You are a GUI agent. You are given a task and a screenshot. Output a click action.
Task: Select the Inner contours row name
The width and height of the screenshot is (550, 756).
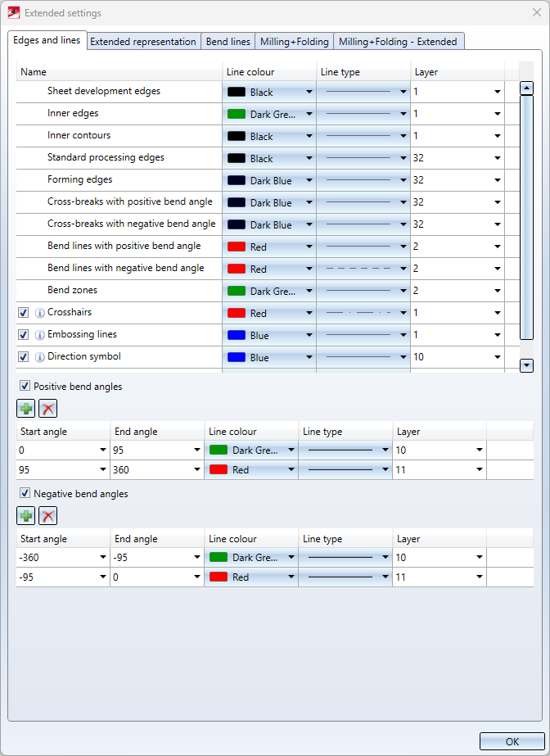(x=79, y=135)
